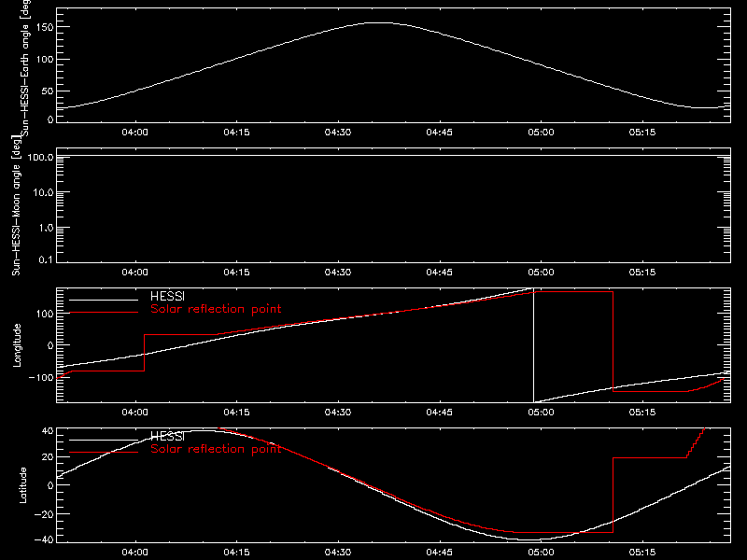The height and width of the screenshot is (560, 747).
Task: Click the '-100' tick on Longitude plot
Action: [41, 377]
